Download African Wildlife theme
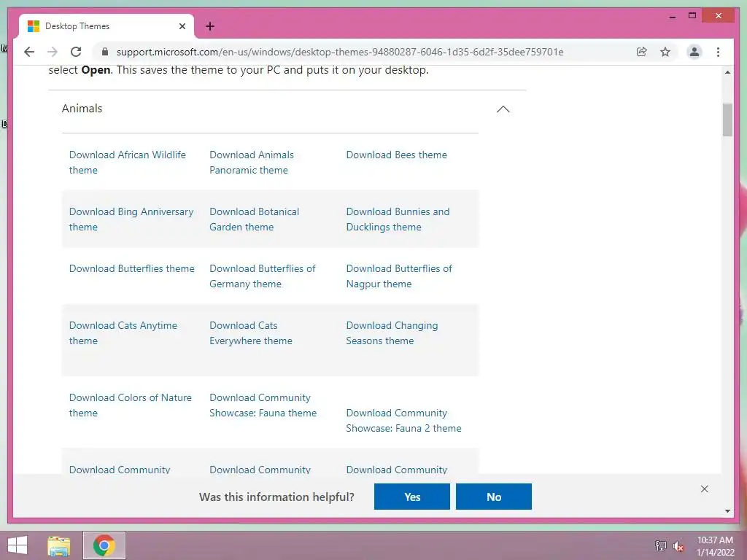Viewport: 747px width, 560px height. coord(127,163)
